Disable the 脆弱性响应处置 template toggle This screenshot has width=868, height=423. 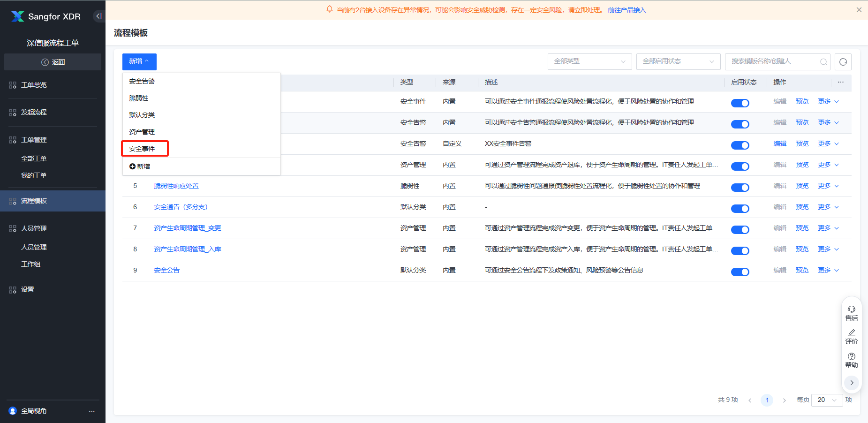(740, 188)
